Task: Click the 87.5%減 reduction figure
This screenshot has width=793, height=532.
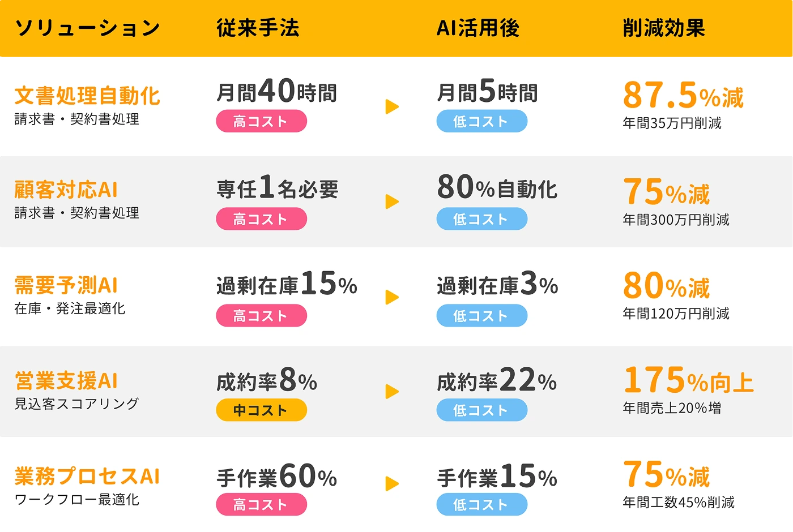Action: tap(683, 96)
